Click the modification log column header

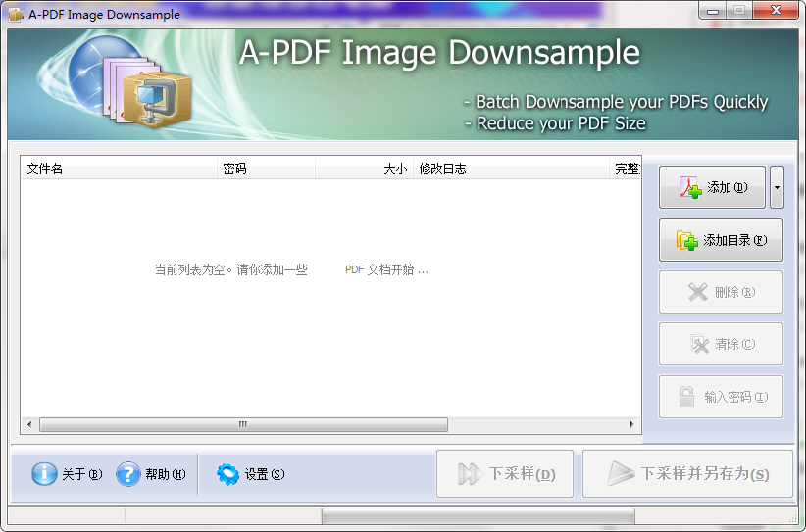tap(510, 169)
